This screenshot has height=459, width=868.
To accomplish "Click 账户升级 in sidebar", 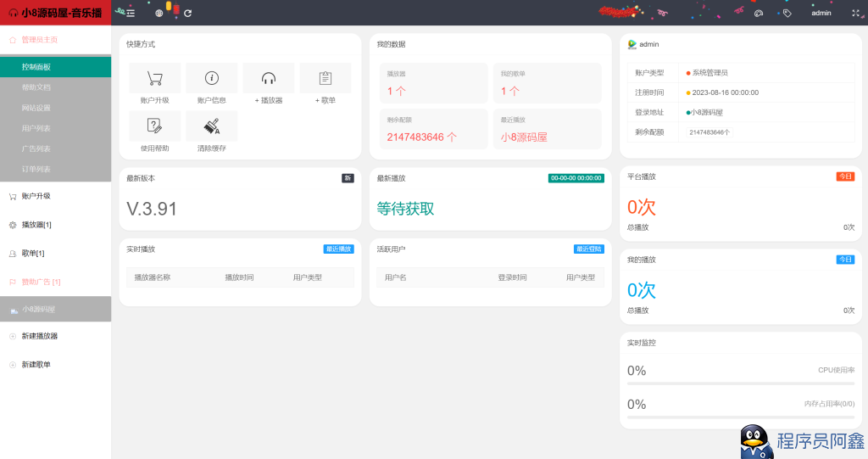I will click(x=55, y=196).
